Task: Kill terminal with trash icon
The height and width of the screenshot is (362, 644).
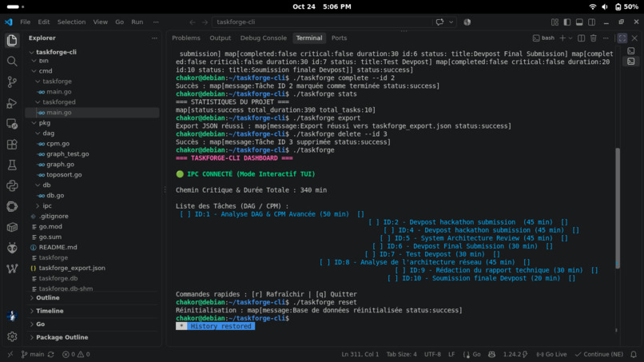Action: coord(594,38)
